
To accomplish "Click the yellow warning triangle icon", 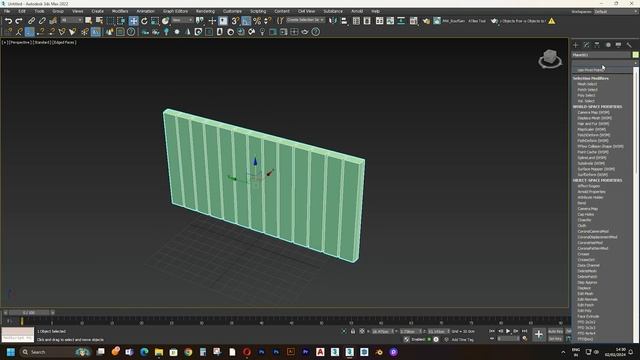I will pyautogui.click(x=551, y=21).
